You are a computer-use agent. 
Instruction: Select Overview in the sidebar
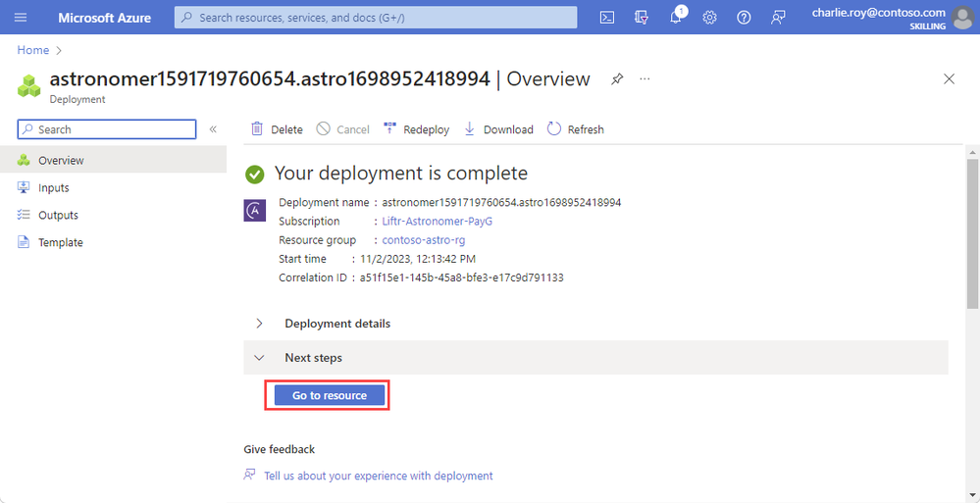tap(113, 161)
